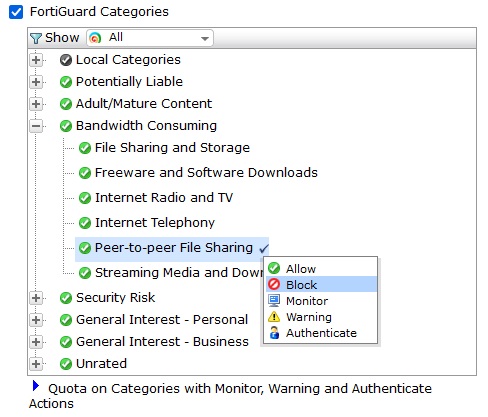Expand the Security Risk node
488x417 pixels.
[x=36, y=298]
